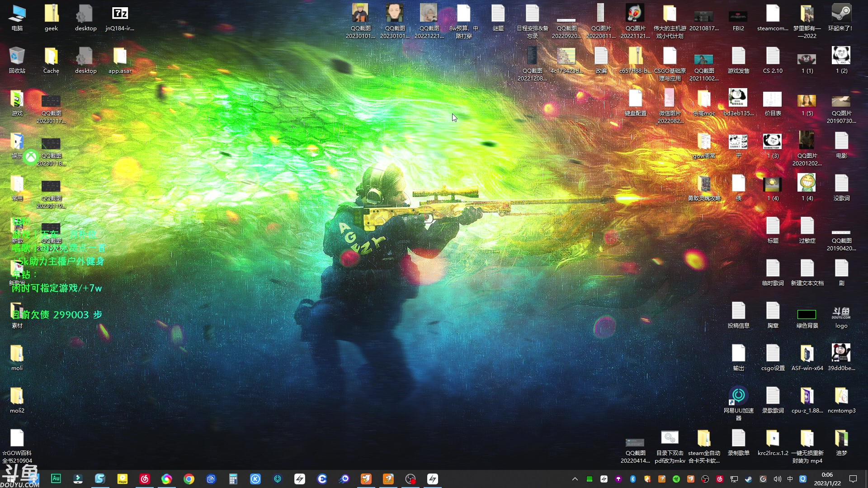This screenshot has width=868, height=488.
Task: Select the 输出 file icon
Action: 738,357
